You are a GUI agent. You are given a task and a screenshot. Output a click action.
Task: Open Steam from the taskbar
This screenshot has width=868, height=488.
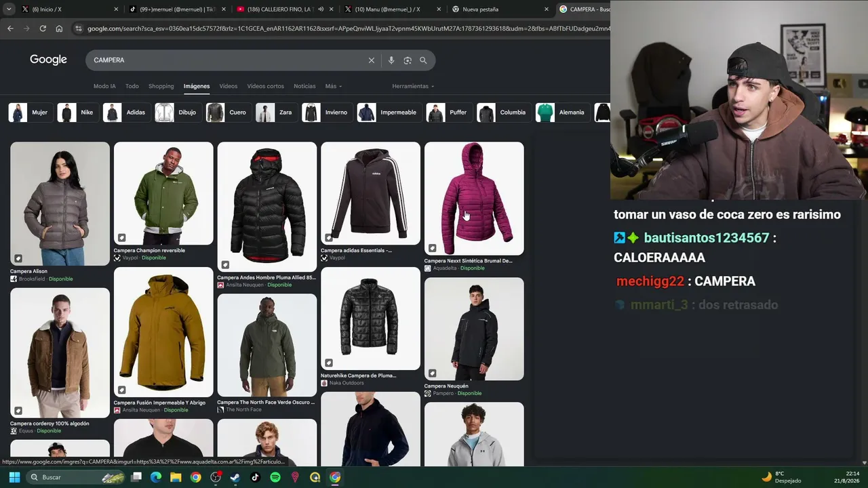[235, 477]
